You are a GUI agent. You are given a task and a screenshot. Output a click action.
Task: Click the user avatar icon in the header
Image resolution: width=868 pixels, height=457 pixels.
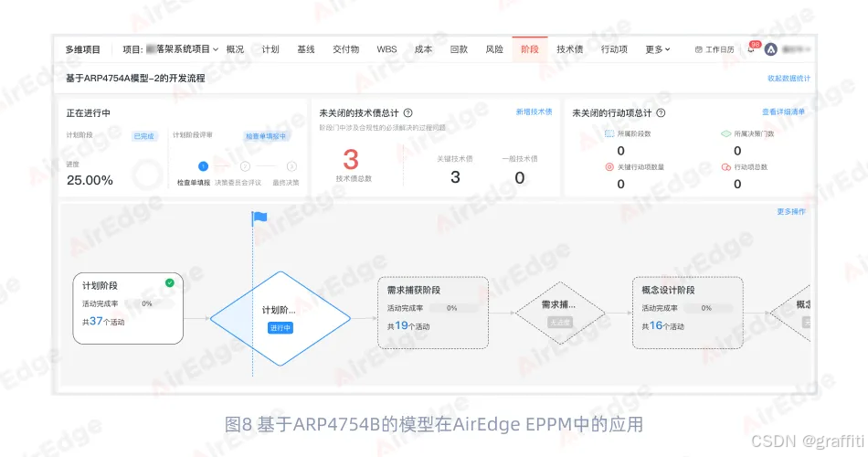pyautogui.click(x=770, y=49)
